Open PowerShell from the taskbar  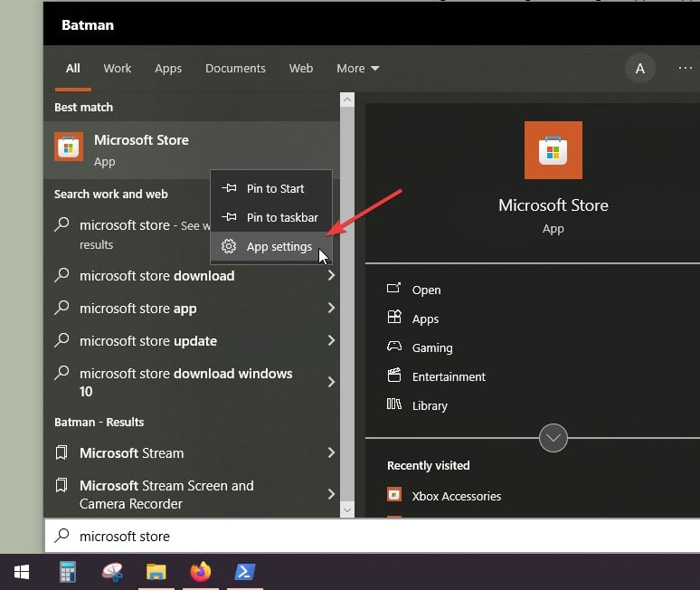click(245, 572)
